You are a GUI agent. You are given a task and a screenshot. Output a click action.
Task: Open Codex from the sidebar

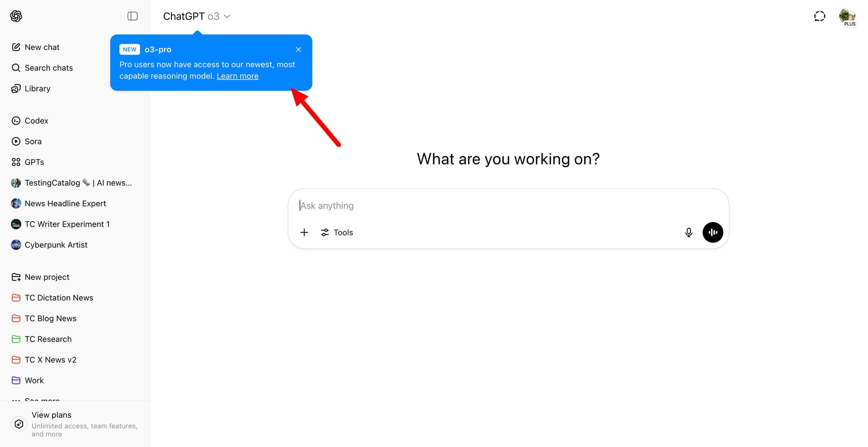[75, 121]
